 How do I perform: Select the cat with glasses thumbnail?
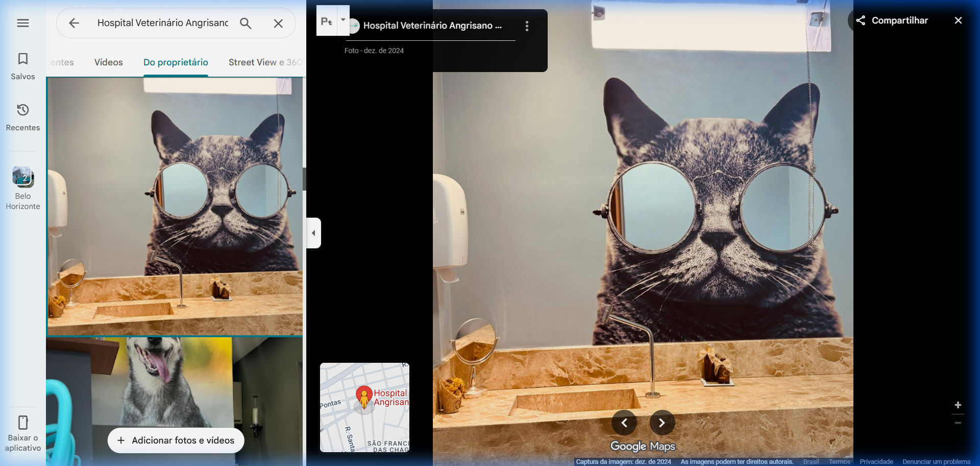pyautogui.click(x=175, y=206)
